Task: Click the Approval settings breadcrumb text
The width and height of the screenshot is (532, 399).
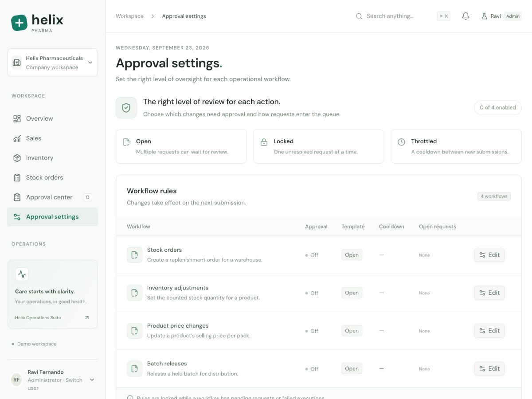Action: point(184,16)
